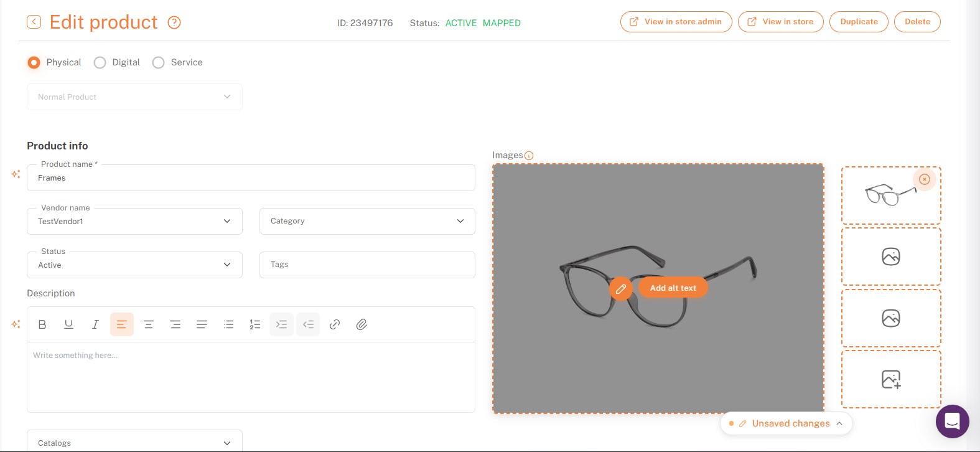Open the Normal Product dropdown
Viewport: 980px width, 452px height.
coord(134,97)
